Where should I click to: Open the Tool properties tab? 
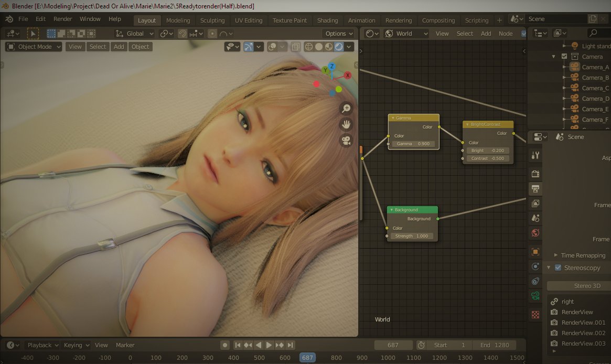[535, 155]
